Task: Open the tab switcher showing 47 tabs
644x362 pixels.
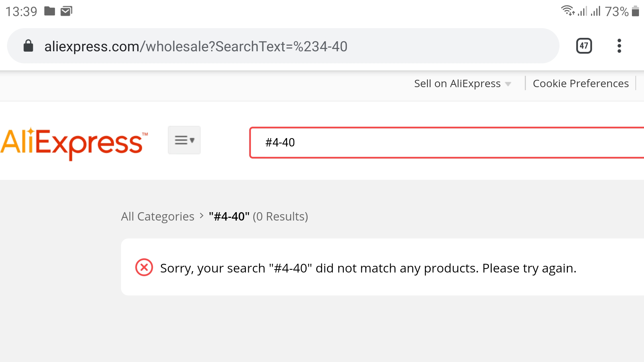Action: click(x=584, y=46)
